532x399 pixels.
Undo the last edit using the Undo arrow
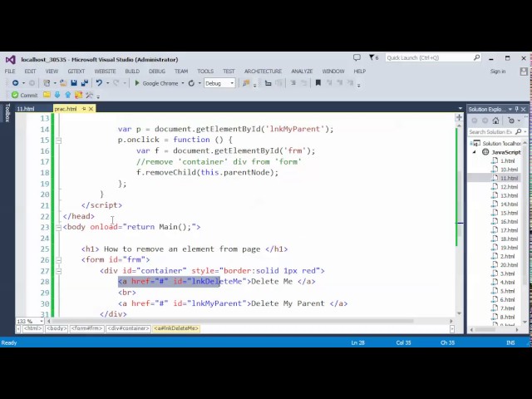tap(99, 83)
